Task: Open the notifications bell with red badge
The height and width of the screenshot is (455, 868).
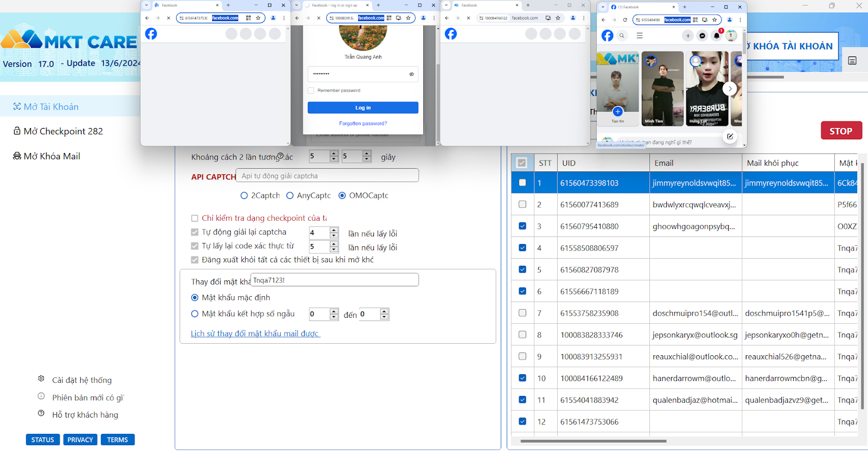Action: click(717, 36)
